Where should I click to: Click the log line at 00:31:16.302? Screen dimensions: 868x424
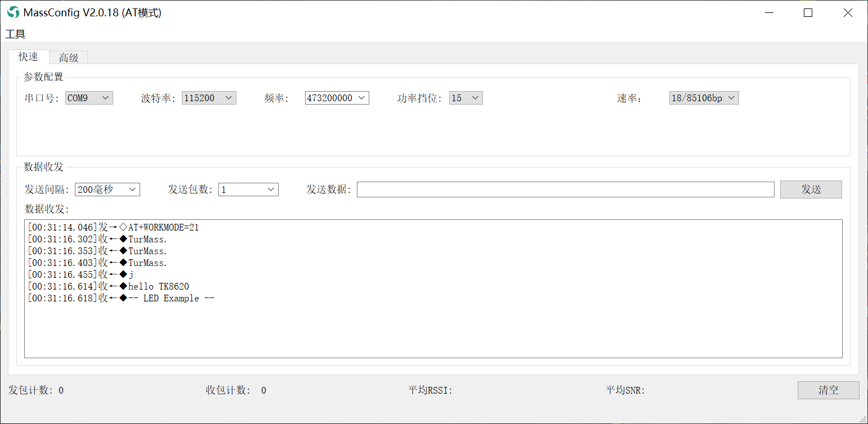point(97,239)
